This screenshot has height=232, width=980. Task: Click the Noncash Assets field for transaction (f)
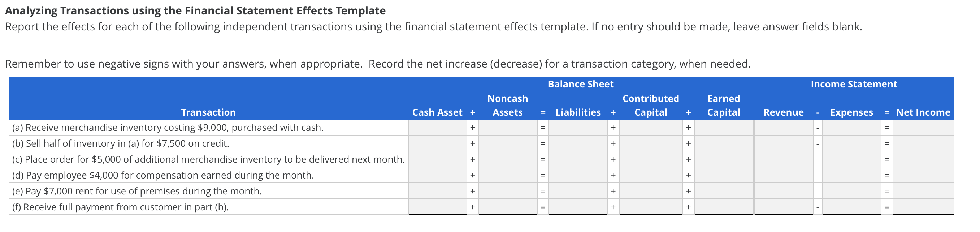click(x=508, y=206)
